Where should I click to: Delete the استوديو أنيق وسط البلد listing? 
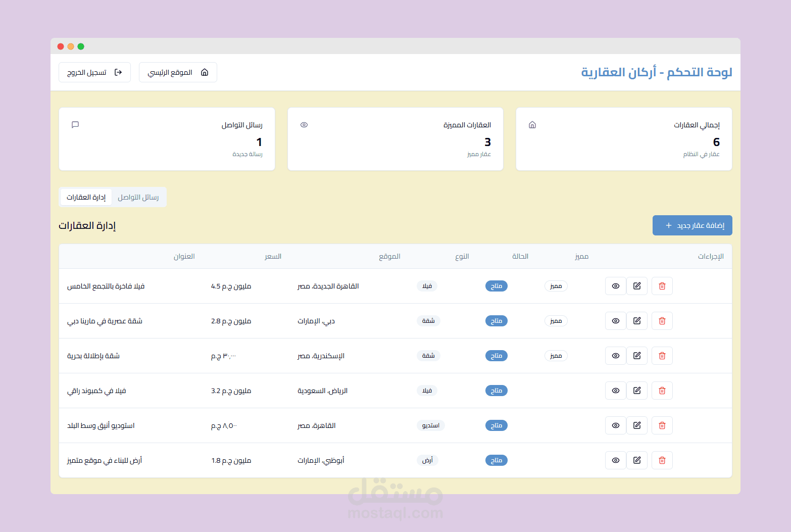tap(662, 425)
